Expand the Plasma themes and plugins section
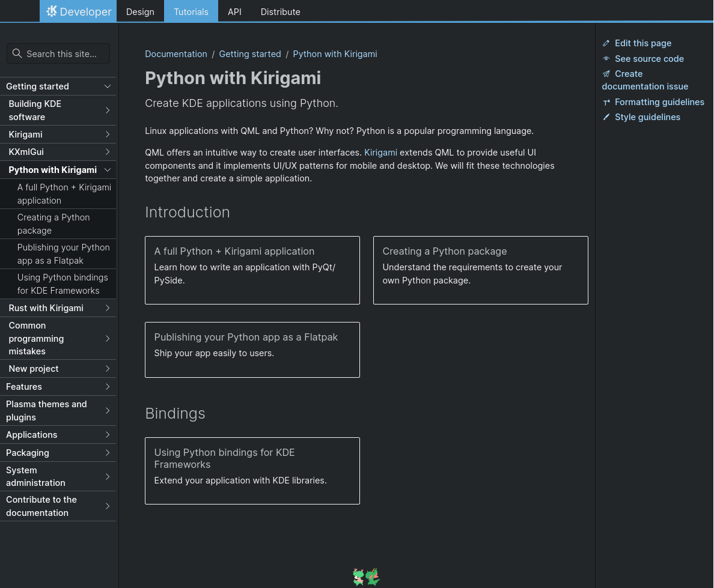The width and height of the screenshot is (714, 588). point(108,411)
